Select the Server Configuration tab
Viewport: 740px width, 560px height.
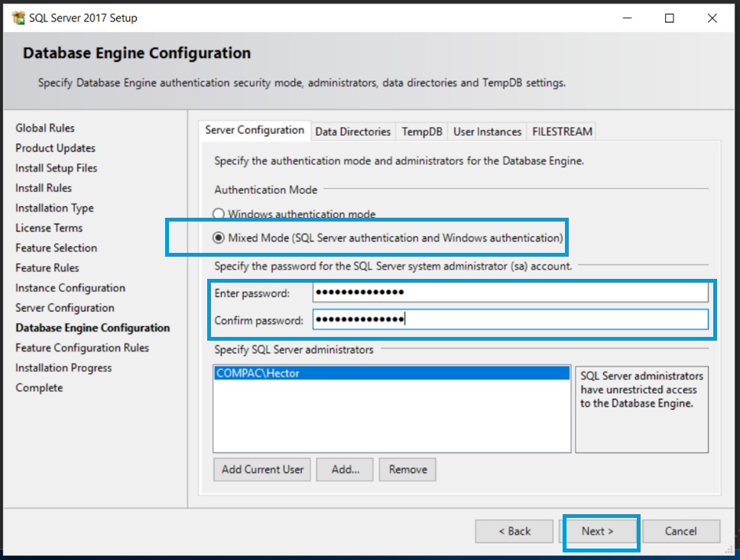point(254,131)
